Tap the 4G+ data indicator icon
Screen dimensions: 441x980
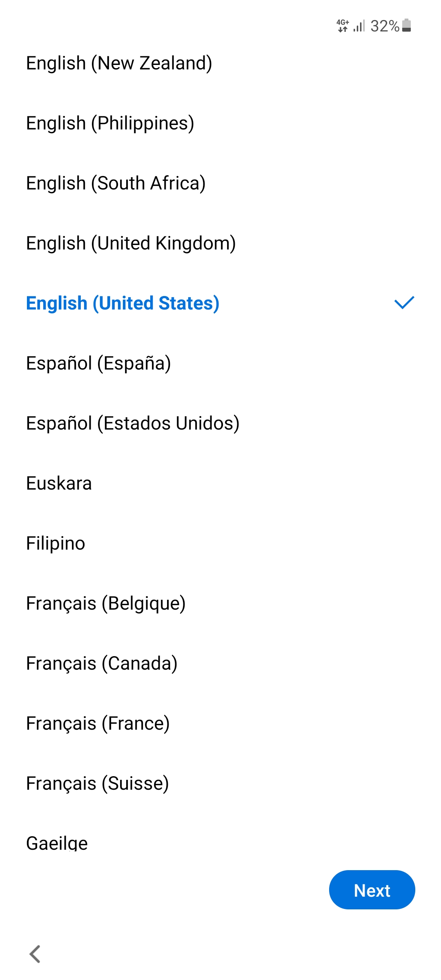[x=343, y=26]
